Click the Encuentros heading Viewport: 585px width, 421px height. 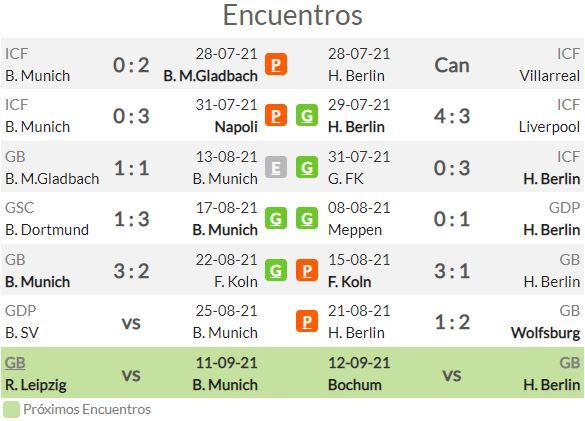coord(292,15)
